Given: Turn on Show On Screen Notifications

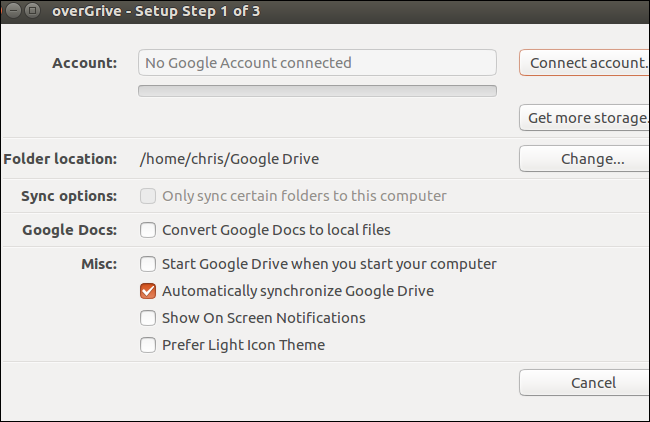Looking at the screenshot, I should coord(148,318).
